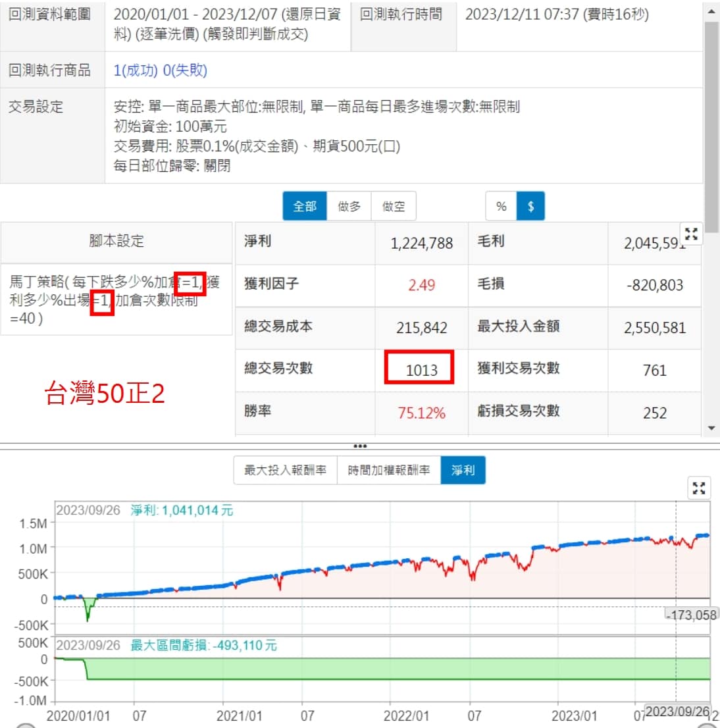720x728 pixels.
Task: Click the 最大區間虧損 drawdown chart area
Action: point(395,669)
